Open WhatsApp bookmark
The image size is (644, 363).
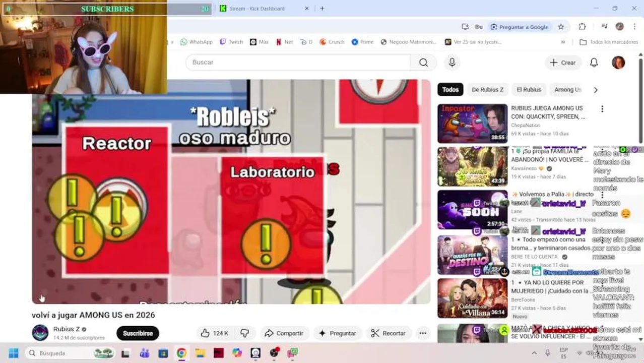click(x=197, y=42)
